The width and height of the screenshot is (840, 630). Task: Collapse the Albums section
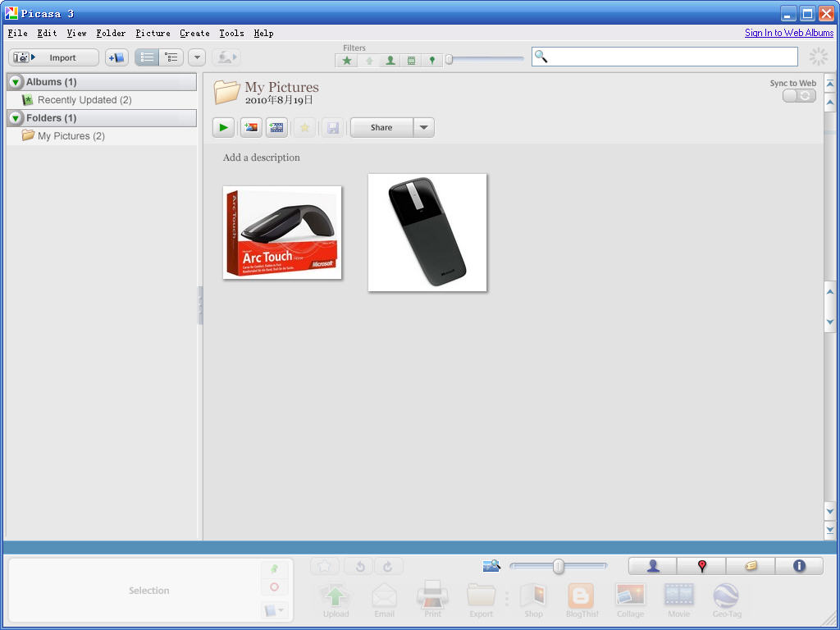[16, 82]
